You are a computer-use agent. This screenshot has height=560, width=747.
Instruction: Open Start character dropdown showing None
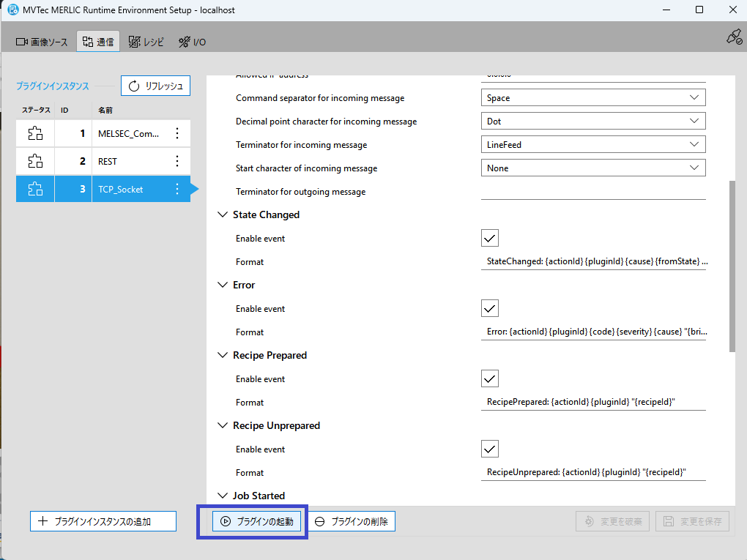click(593, 168)
